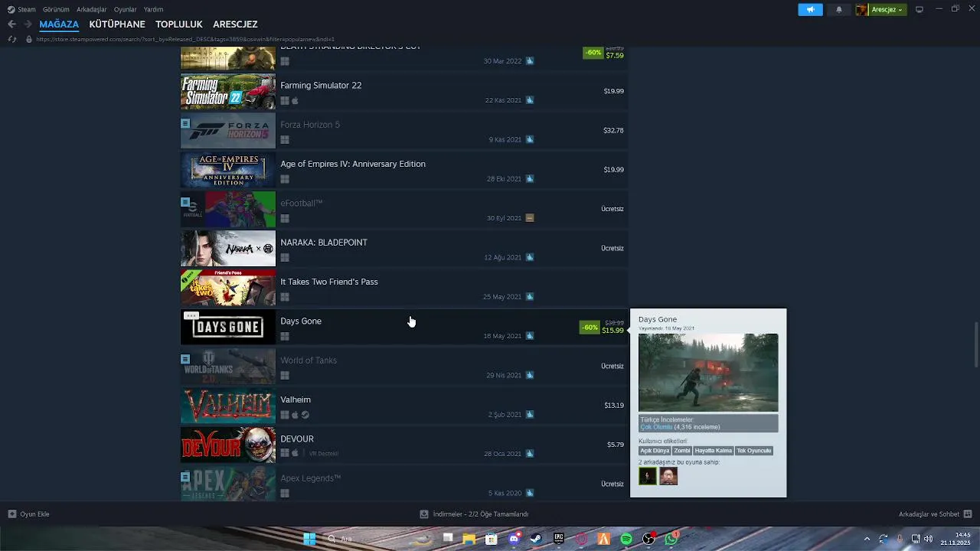
Task: Click the forward navigation arrow
Action: click(28, 24)
